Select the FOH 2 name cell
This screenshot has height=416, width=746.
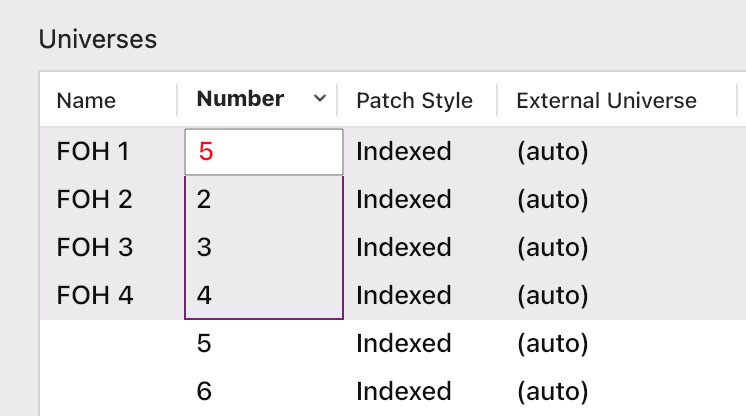pos(94,200)
